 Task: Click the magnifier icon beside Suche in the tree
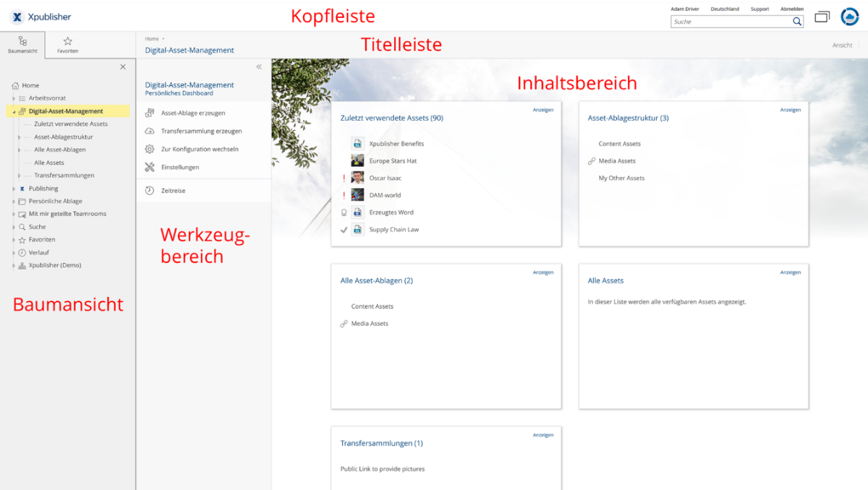22,227
